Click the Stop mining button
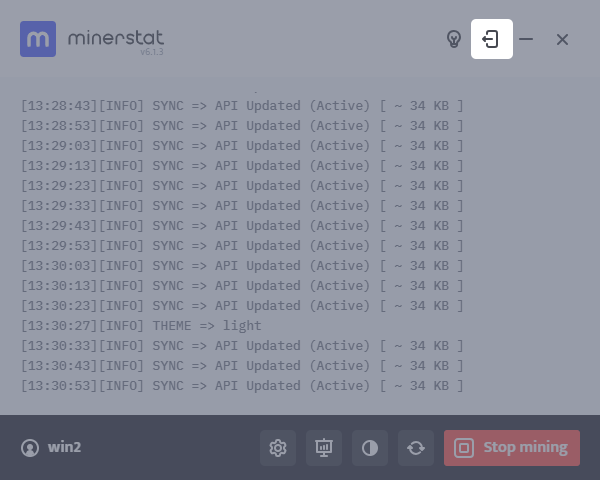The image size is (600, 480). [x=512, y=448]
